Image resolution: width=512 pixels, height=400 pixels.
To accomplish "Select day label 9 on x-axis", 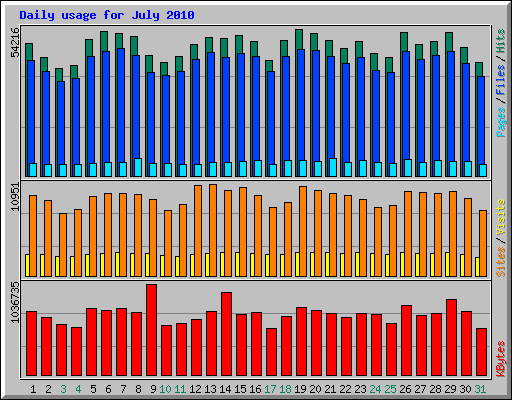I will pos(153,389).
